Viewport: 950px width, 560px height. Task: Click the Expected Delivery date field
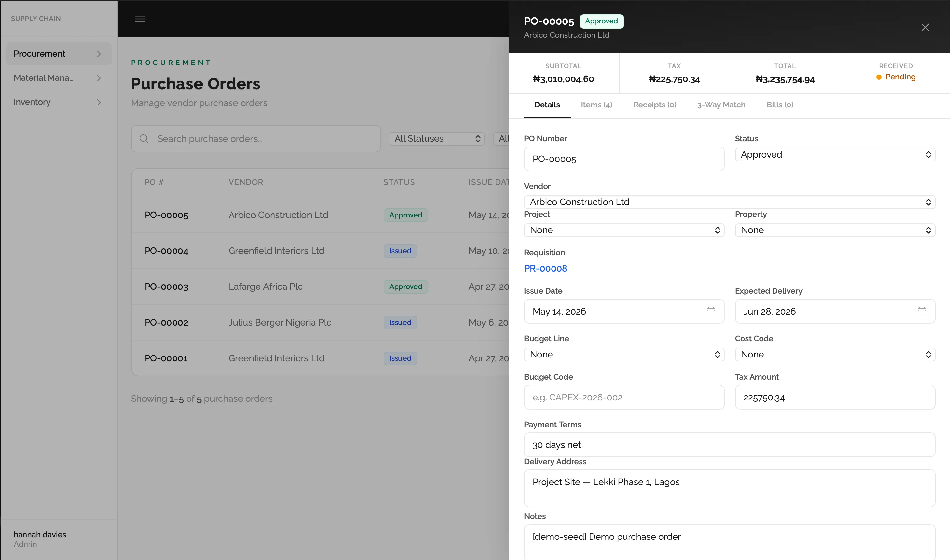tap(835, 311)
